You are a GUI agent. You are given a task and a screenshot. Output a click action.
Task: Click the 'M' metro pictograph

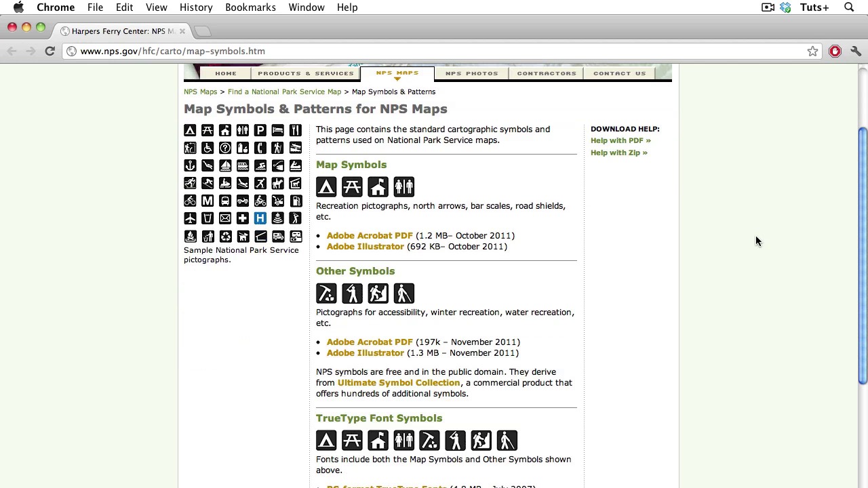click(x=208, y=201)
